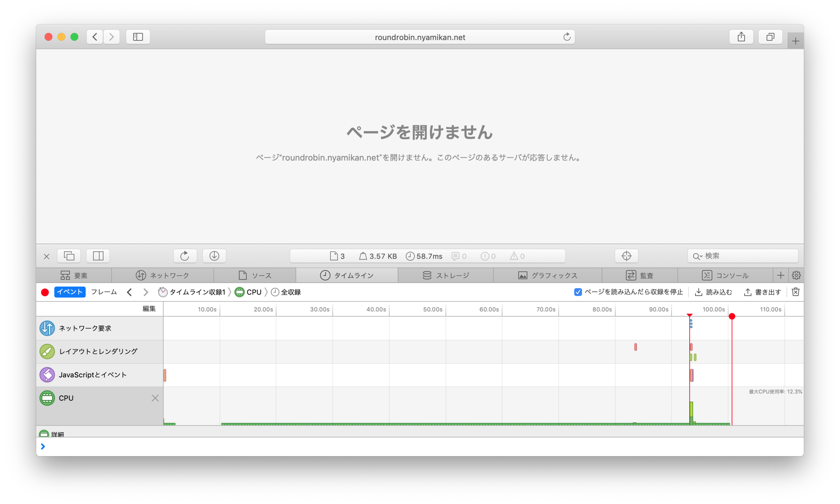Select JavaScriptとイベント timeline row
Screen dimensions: 840x504
tap(99, 374)
